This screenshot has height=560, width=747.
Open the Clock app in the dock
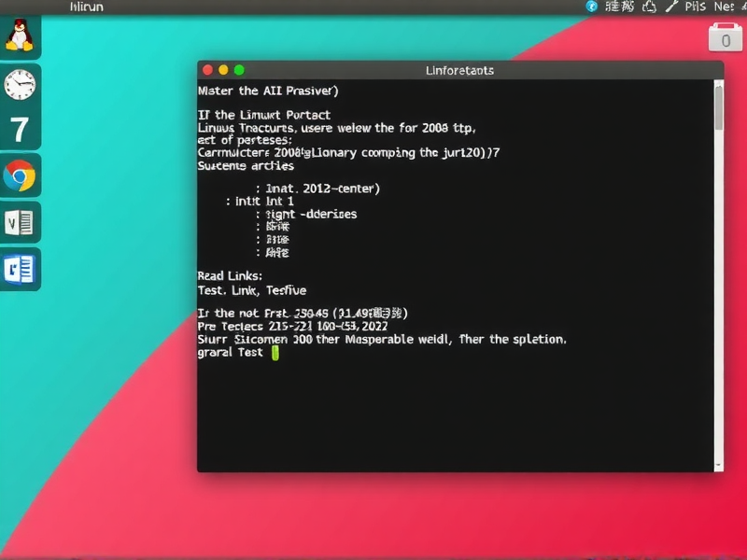(21, 84)
